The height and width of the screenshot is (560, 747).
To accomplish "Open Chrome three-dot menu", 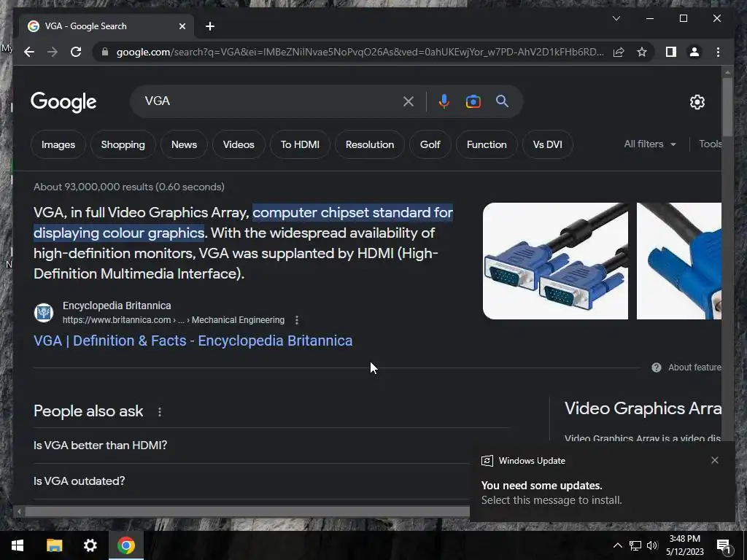I will pyautogui.click(x=718, y=52).
